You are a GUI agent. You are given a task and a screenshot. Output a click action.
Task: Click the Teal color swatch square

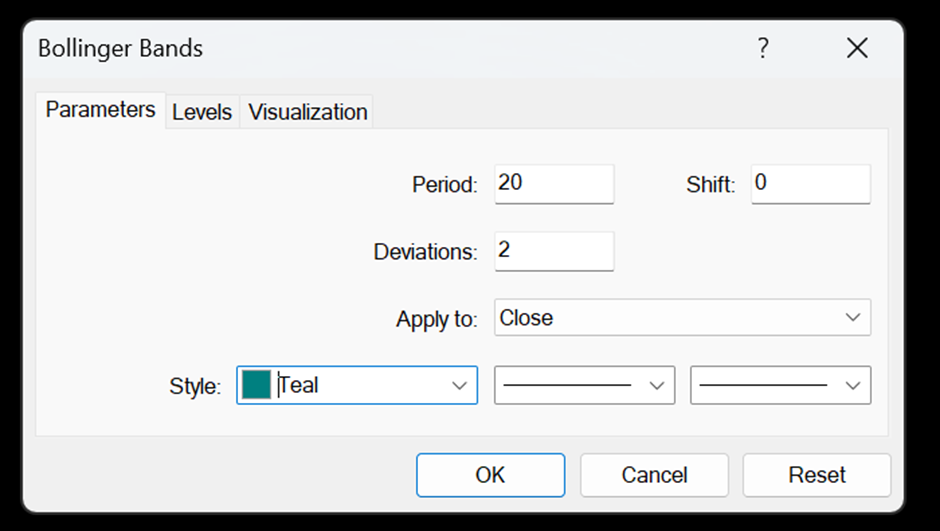tap(257, 385)
